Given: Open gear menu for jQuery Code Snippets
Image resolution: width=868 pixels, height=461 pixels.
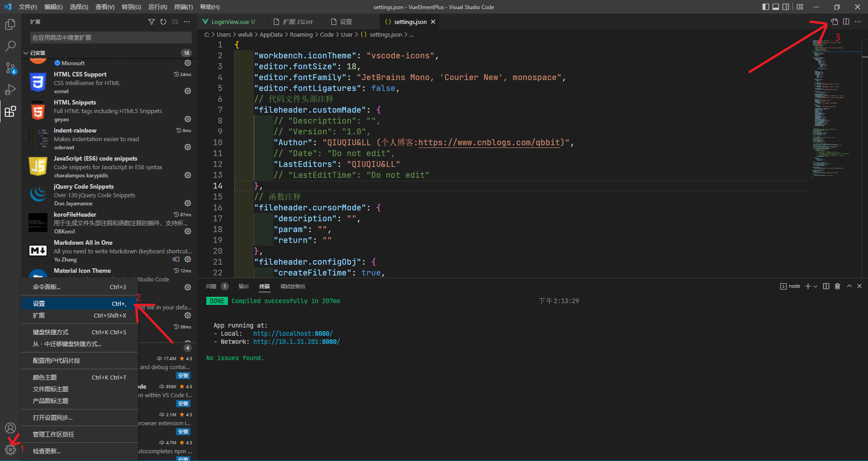Looking at the screenshot, I should [x=188, y=203].
